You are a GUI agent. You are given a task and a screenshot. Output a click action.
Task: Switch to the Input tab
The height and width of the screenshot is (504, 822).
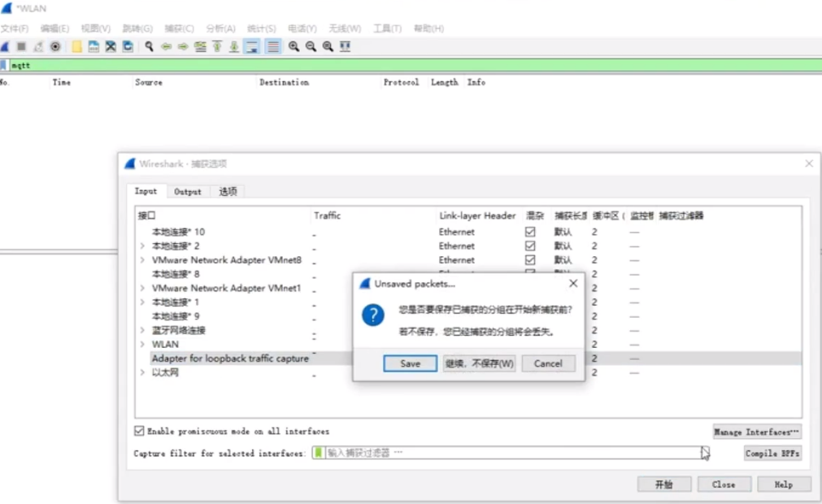click(146, 191)
